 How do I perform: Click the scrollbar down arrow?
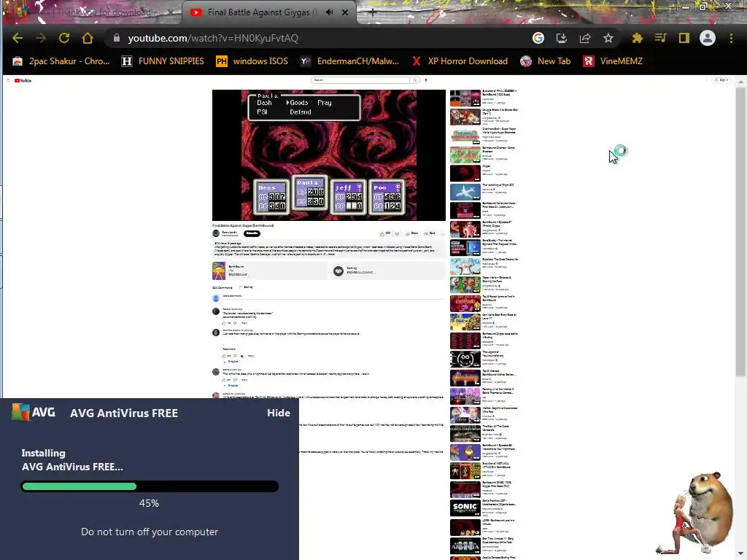point(740,555)
